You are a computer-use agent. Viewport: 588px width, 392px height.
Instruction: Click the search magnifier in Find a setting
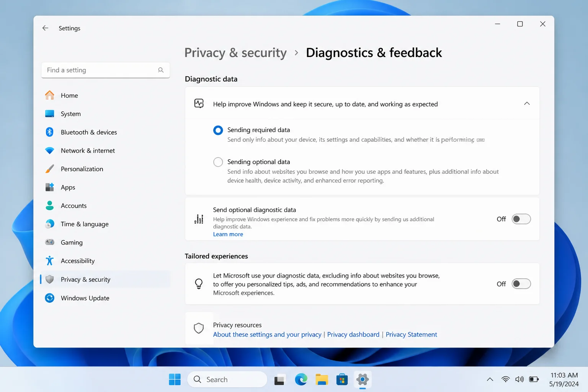click(x=161, y=70)
